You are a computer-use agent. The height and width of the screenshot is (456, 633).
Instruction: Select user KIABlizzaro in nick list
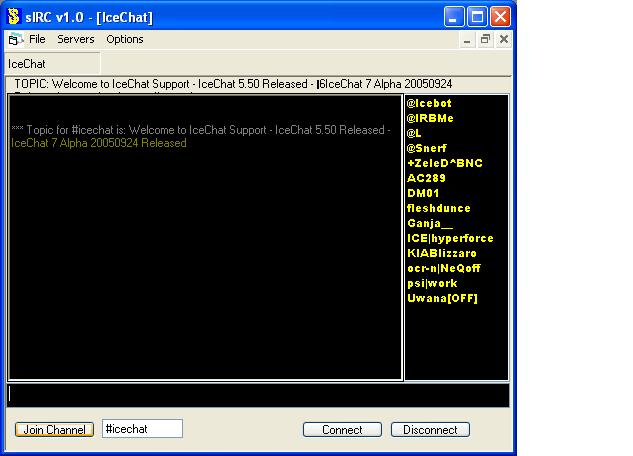point(442,253)
